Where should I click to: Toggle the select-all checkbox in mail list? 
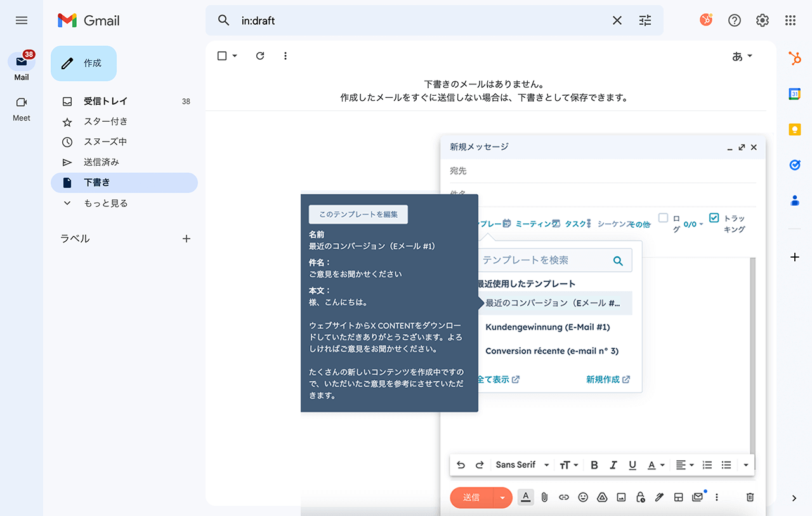point(222,56)
